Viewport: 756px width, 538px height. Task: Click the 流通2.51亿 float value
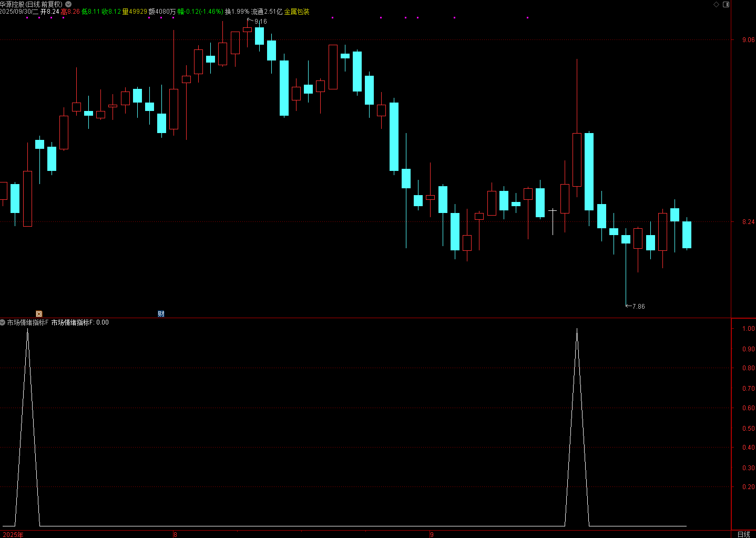tap(267, 12)
